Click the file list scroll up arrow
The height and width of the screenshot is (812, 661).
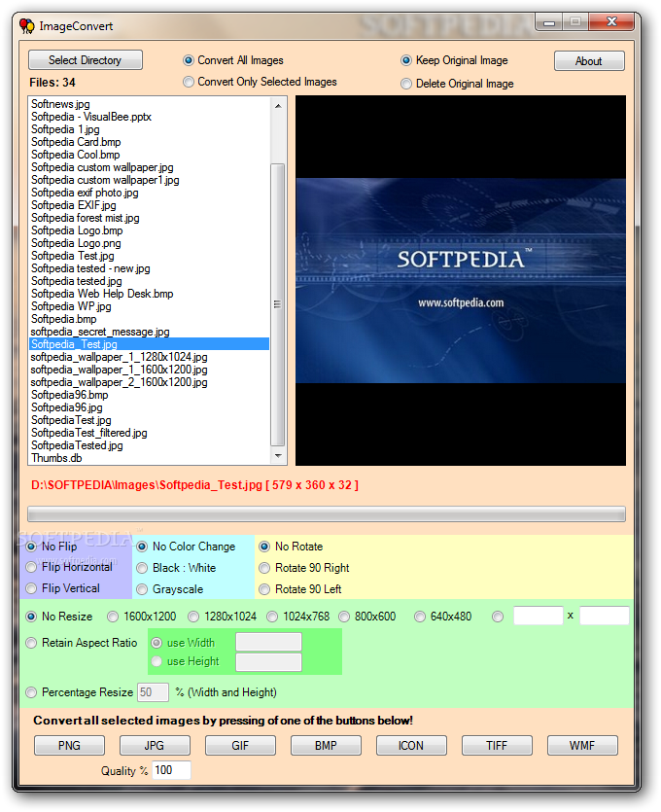tap(278, 106)
